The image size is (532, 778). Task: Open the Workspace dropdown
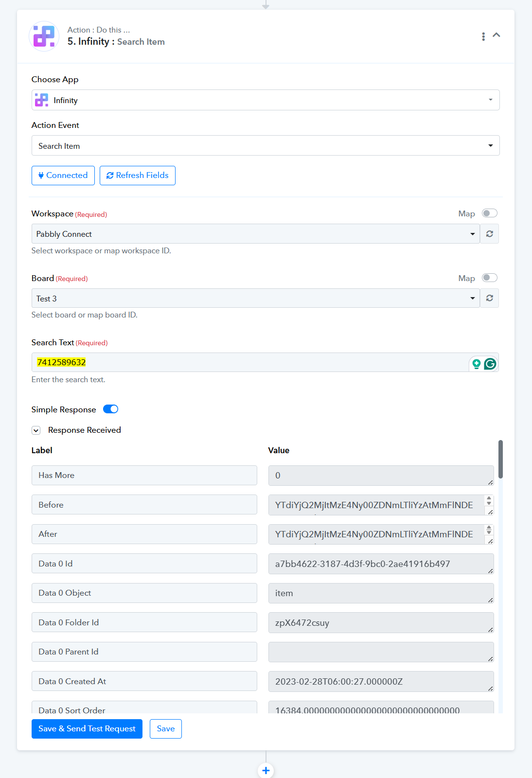tap(256, 234)
